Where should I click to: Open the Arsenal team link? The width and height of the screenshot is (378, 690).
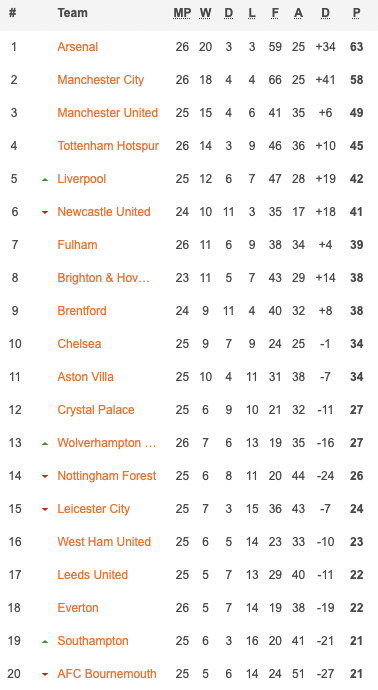click(x=77, y=47)
